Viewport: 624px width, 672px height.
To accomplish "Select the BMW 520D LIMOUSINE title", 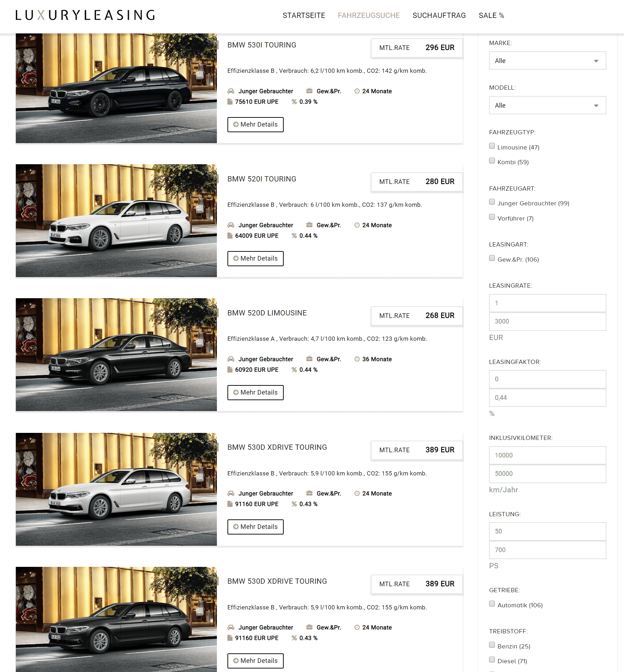I will [x=267, y=313].
